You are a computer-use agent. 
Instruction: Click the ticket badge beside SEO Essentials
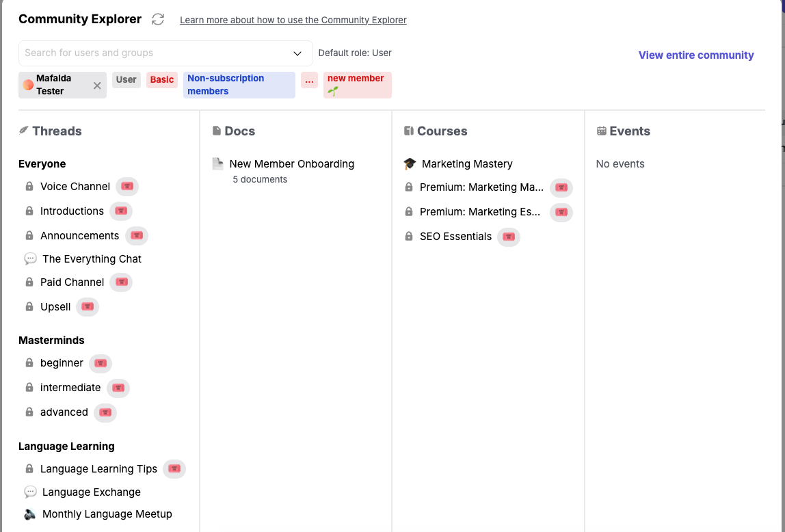(508, 237)
